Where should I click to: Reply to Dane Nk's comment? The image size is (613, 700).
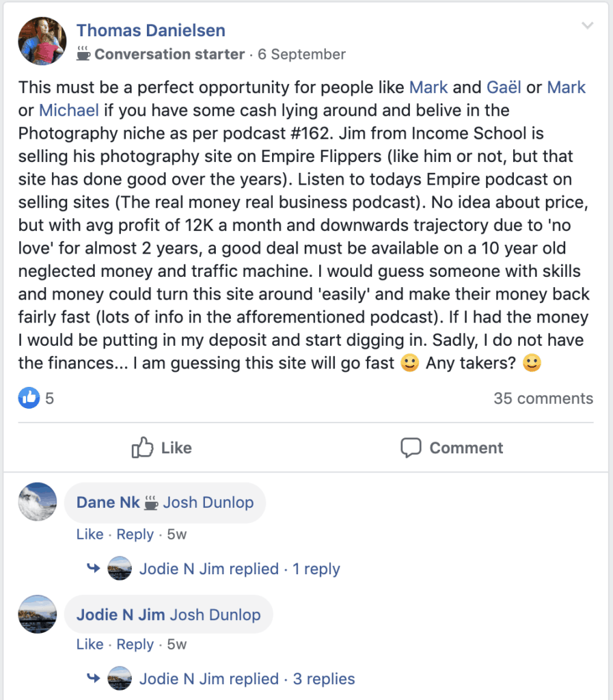pyautogui.click(x=135, y=535)
